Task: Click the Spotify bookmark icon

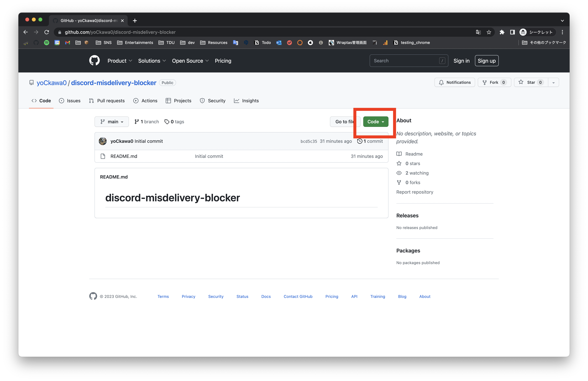Action: point(46,43)
